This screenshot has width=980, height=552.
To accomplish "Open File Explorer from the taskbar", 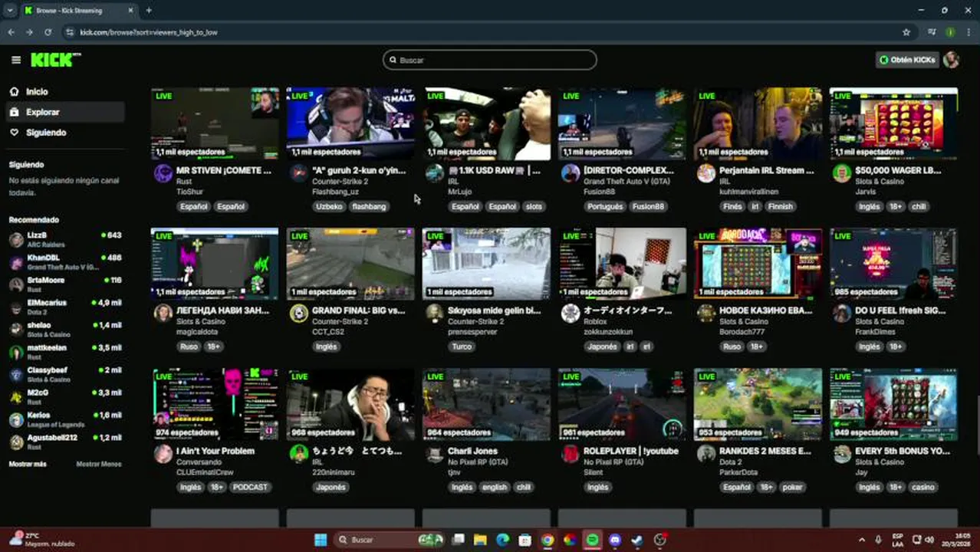I will click(x=480, y=540).
